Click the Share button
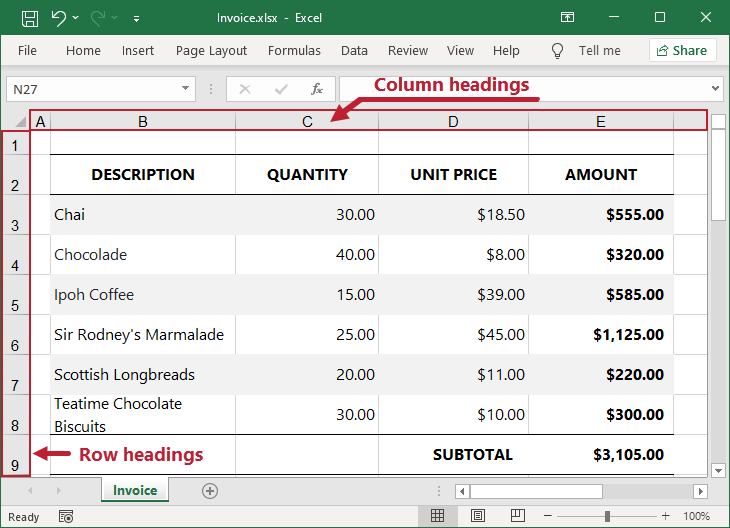 (x=682, y=50)
